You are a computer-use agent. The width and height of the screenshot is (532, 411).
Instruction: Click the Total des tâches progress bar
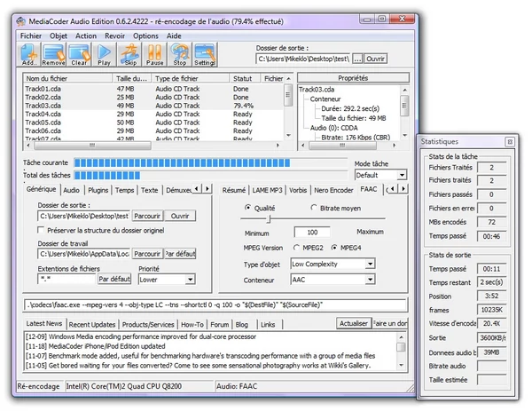211,175
